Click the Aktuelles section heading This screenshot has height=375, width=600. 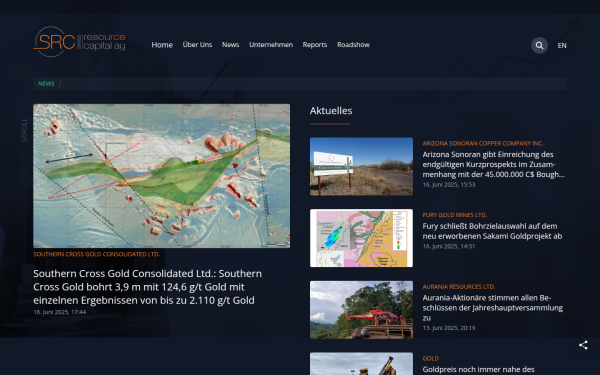[331, 111]
